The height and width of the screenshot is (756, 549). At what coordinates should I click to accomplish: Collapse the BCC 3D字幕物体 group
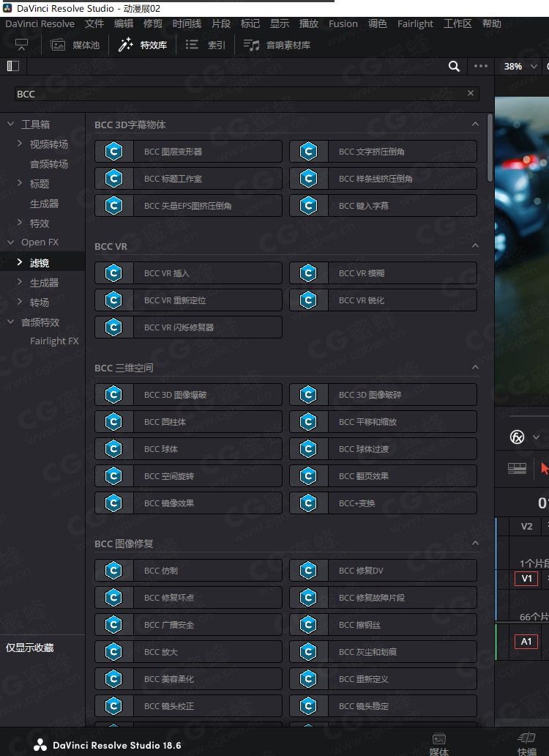(x=475, y=125)
